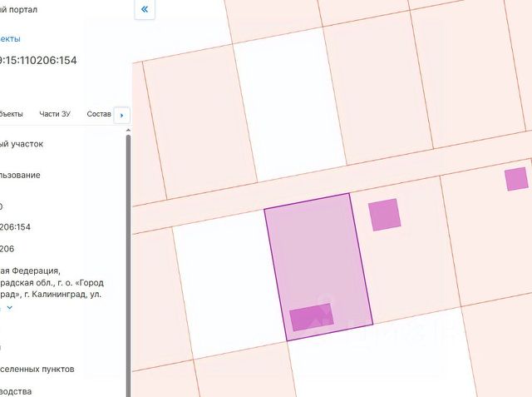532x397 pixels.
Task: Click the white parcel above the horizontal road strip
Action: (289, 105)
